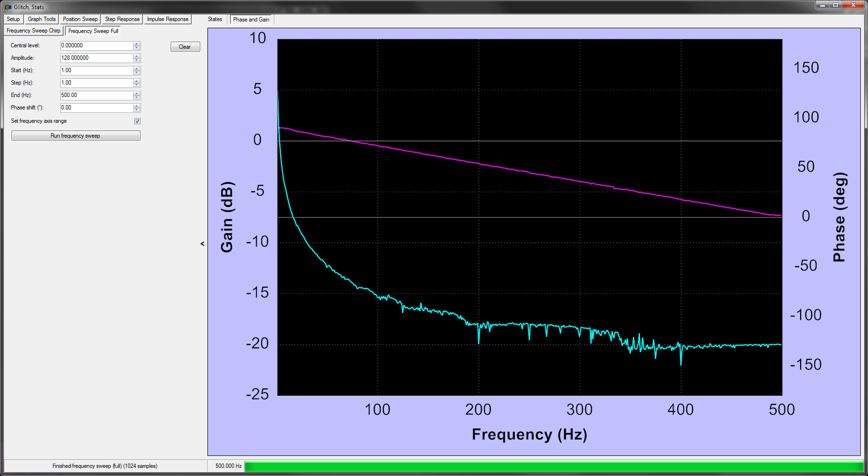Toggle Set frequency axis range checkbox

(x=137, y=121)
